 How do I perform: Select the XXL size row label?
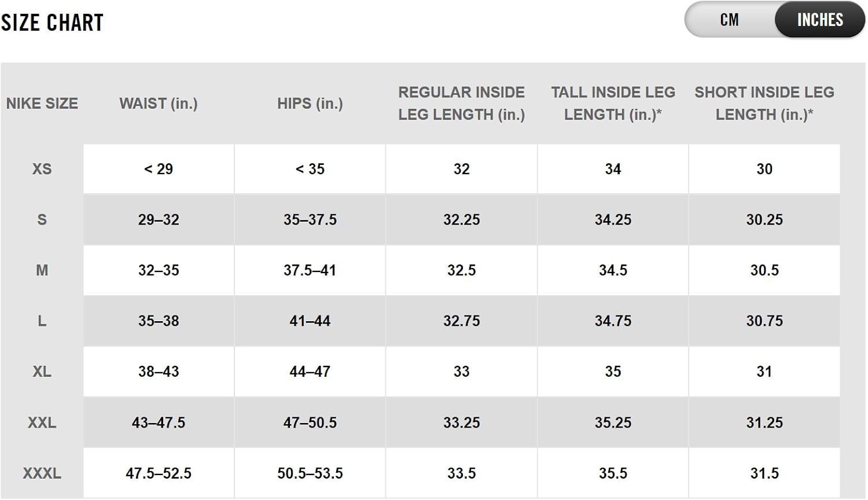click(42, 422)
